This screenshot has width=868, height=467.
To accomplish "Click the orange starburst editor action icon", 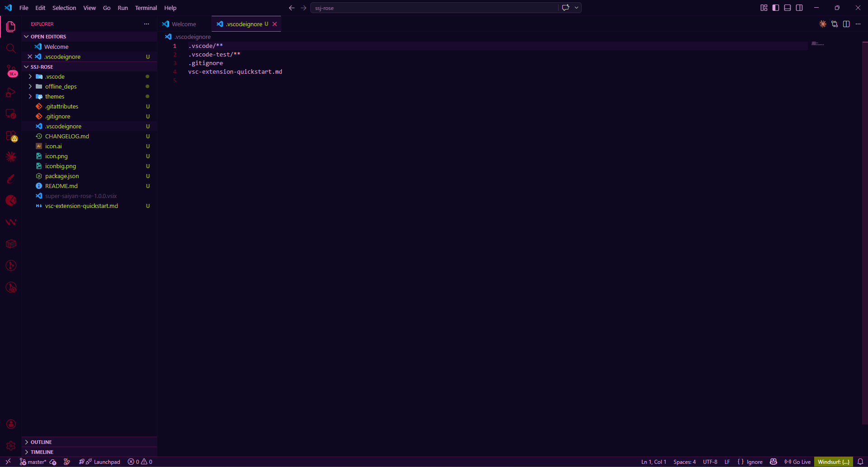I will (823, 24).
